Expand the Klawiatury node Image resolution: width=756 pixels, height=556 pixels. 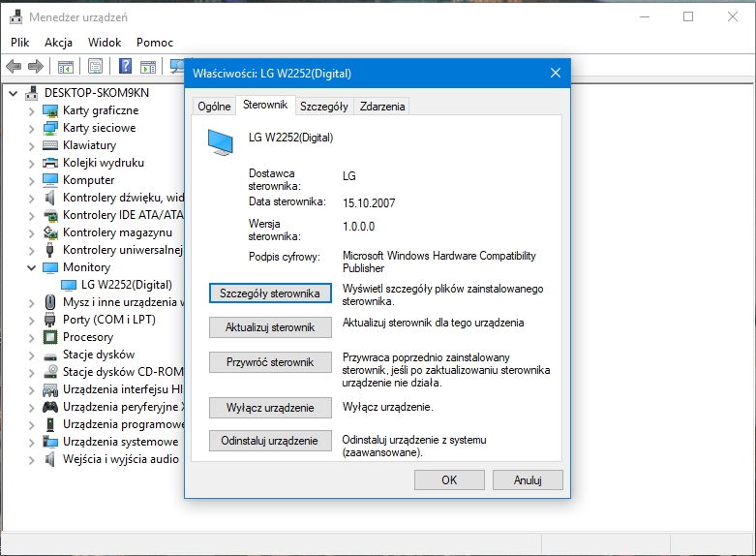click(31, 146)
